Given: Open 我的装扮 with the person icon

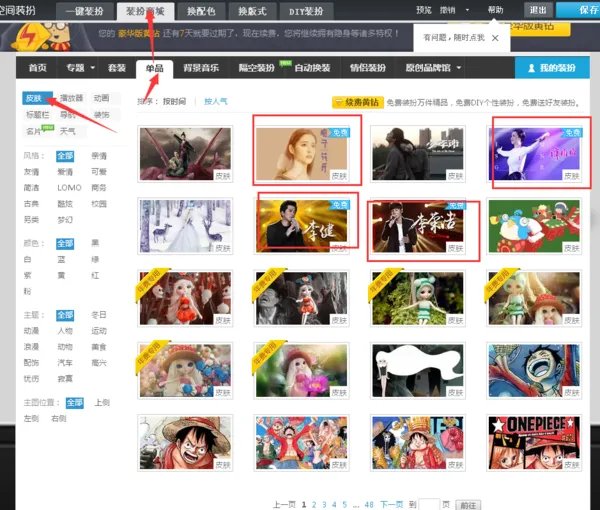Looking at the screenshot, I should pyautogui.click(x=555, y=68).
